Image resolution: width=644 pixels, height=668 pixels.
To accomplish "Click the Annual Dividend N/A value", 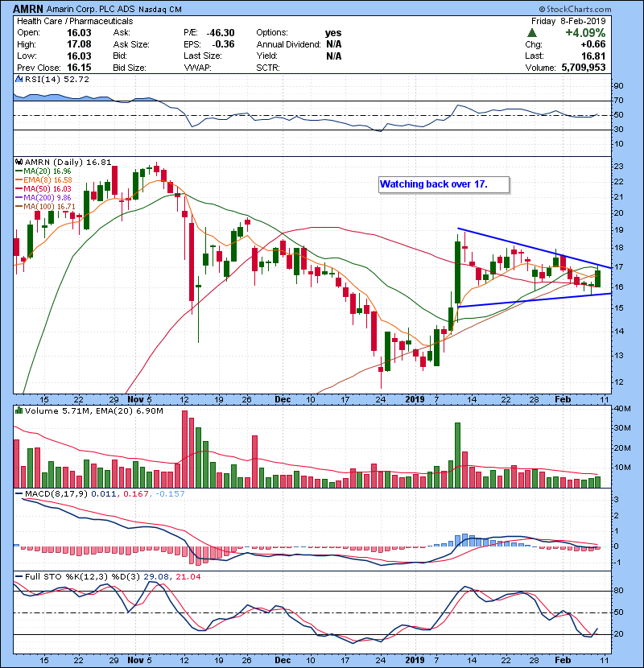I will (334, 44).
